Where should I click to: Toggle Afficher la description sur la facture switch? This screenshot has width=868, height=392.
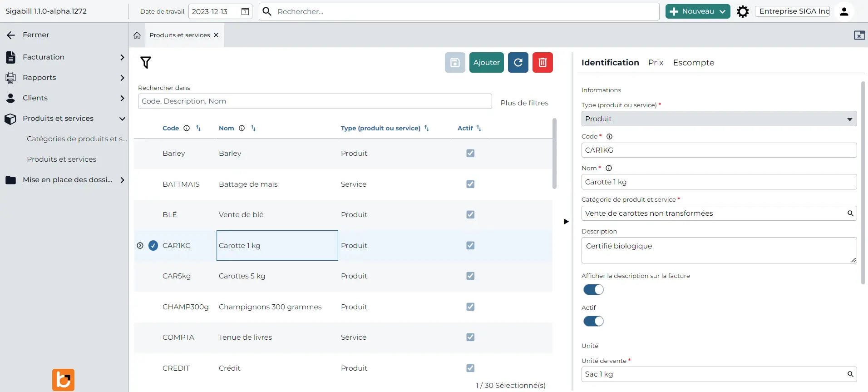(593, 290)
